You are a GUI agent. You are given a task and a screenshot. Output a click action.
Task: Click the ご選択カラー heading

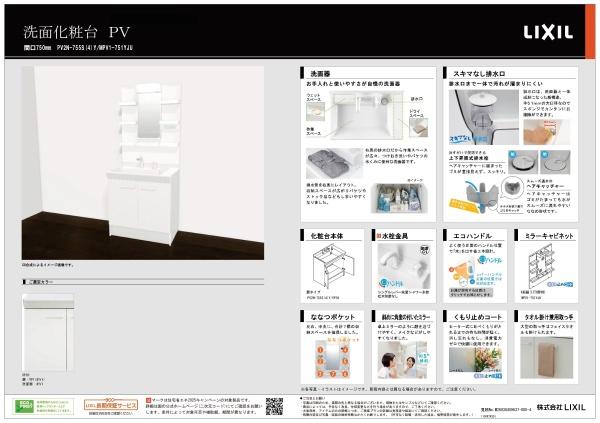coord(41,282)
